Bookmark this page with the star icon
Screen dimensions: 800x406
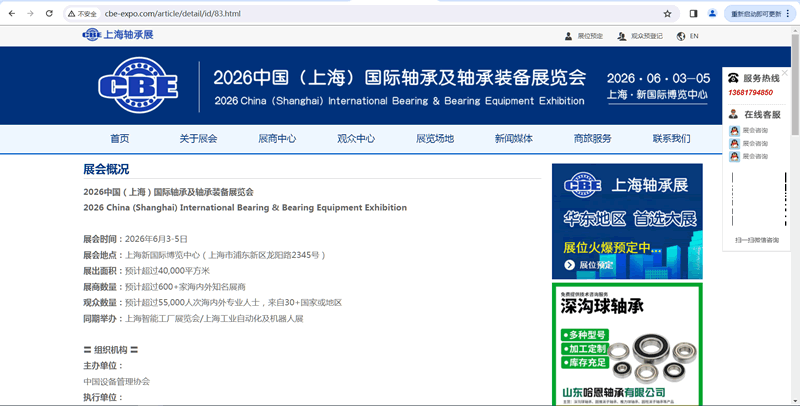point(667,14)
